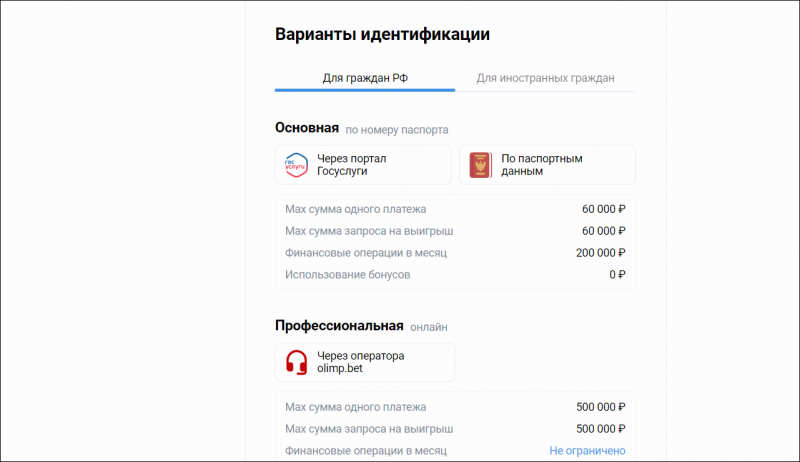This screenshot has height=462, width=800.
Task: Click Основная's Мах сумма запроса на выигрыш label
Action: [x=369, y=231]
